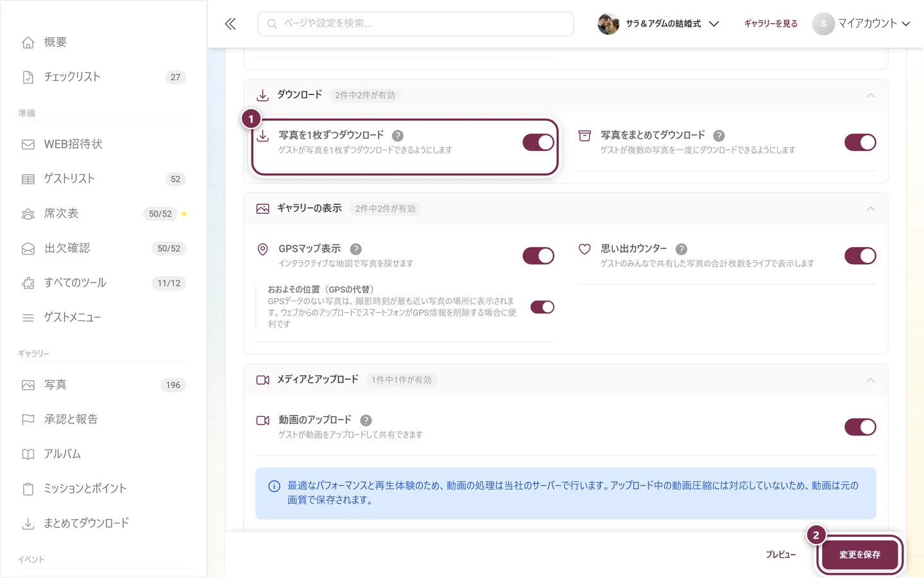
Task: Click the help icon beside GPSマップ表示
Action: click(x=356, y=249)
